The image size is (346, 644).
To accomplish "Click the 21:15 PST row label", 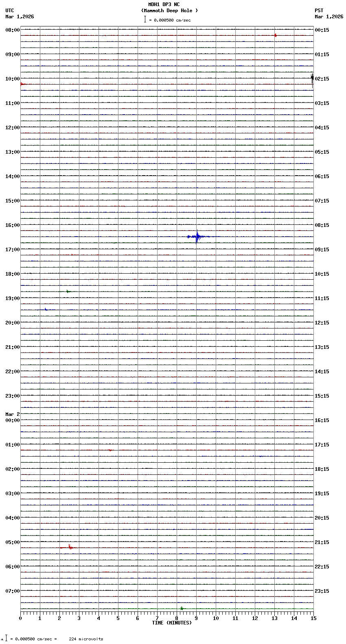I will click(322, 542).
